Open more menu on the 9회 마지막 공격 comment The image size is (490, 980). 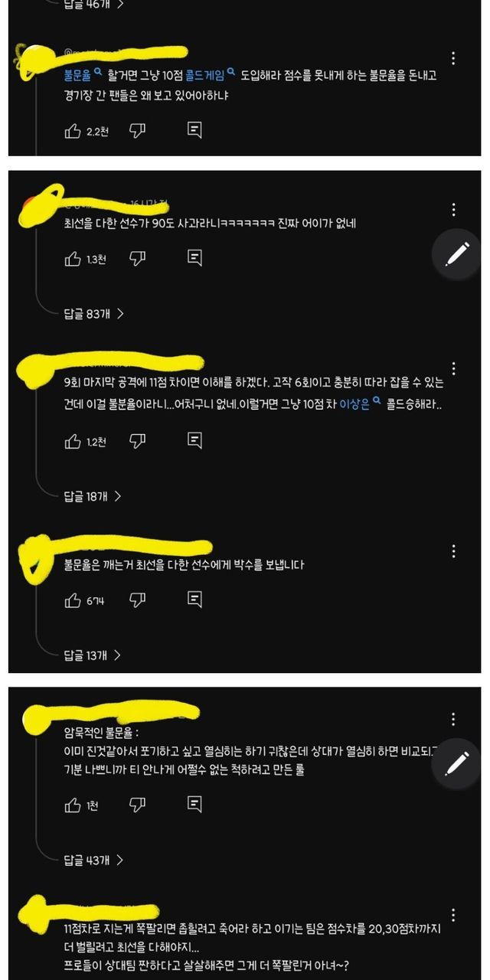point(454,368)
